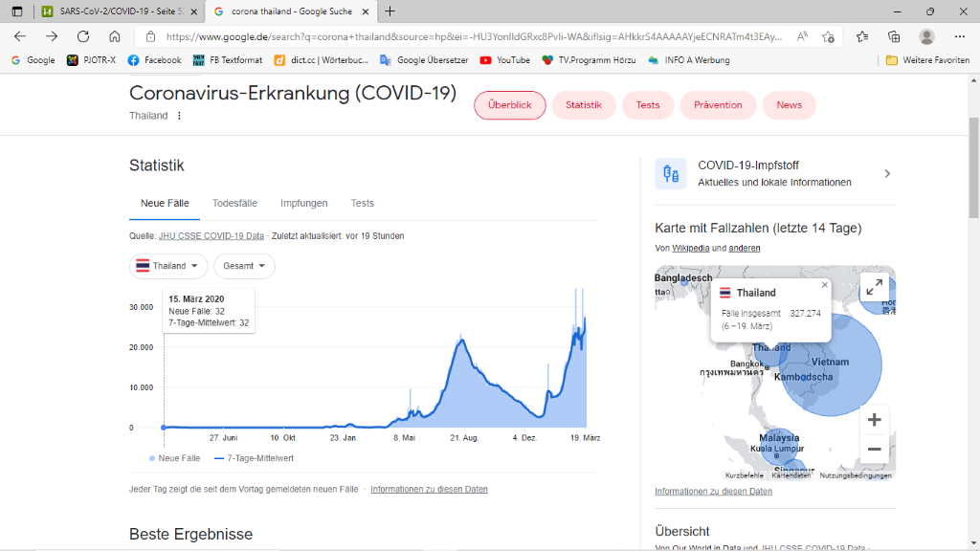The height and width of the screenshot is (551, 980).
Task: Switch to the Impfungen statistics tab
Action: tap(303, 203)
